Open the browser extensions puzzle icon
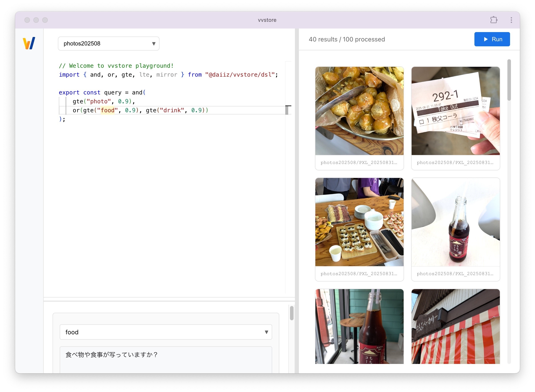The width and height of the screenshot is (535, 392). pos(494,20)
